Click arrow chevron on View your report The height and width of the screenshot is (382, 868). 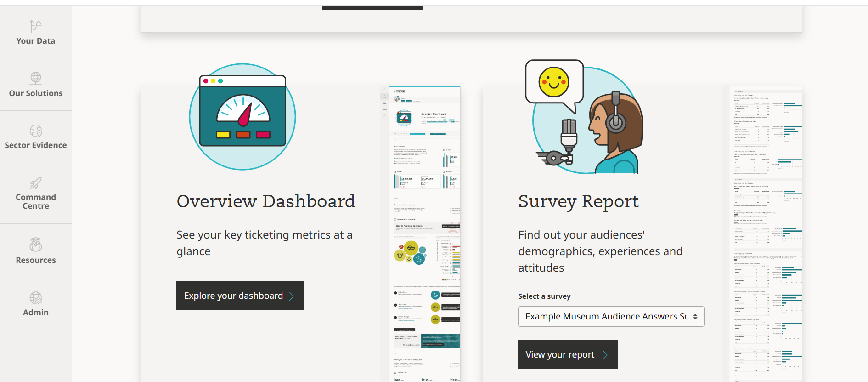pos(605,355)
